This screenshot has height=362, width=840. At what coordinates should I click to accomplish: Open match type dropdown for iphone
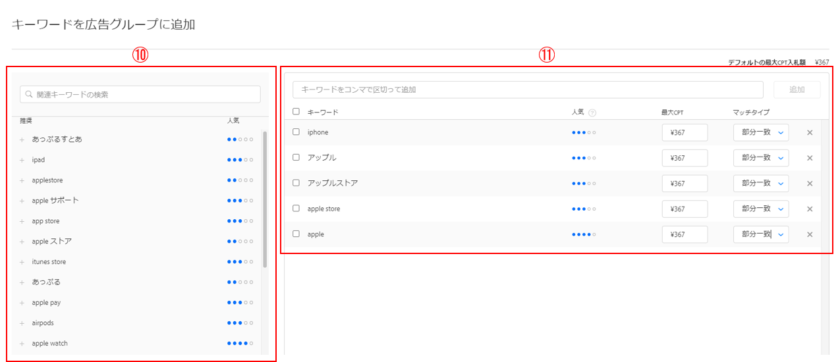coord(761,132)
